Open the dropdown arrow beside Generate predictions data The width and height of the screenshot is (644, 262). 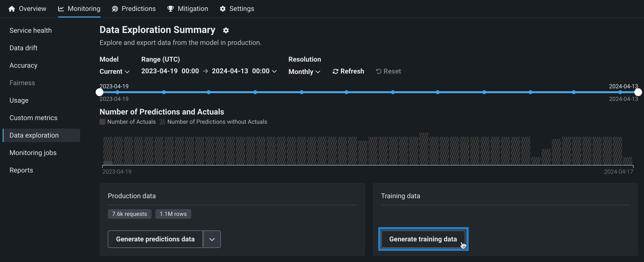(x=212, y=239)
